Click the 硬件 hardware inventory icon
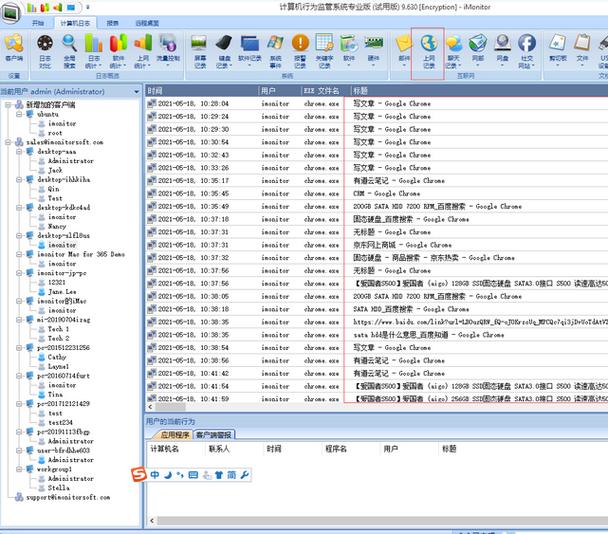This screenshot has height=534, width=608. 373,49
